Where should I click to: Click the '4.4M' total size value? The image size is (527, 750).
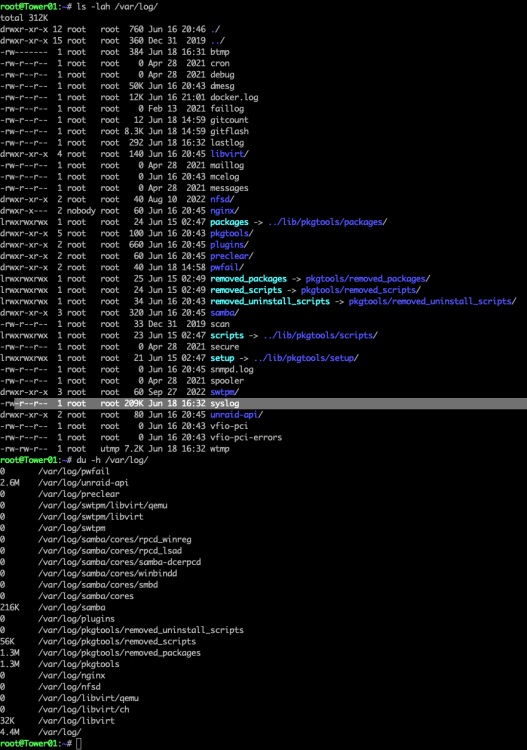pos(10,732)
